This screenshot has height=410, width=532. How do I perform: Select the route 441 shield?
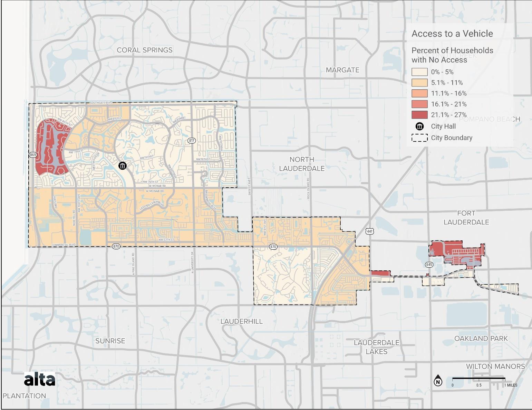370,231
